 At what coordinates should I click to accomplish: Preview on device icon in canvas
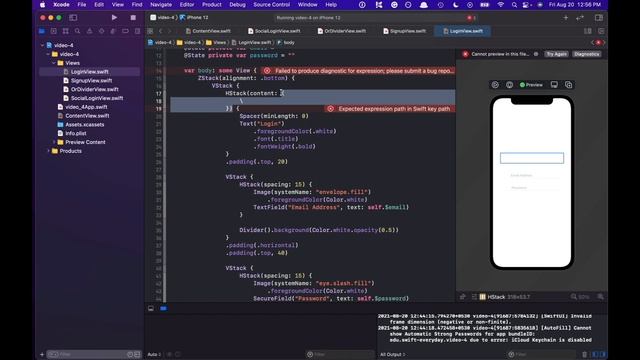[554, 85]
